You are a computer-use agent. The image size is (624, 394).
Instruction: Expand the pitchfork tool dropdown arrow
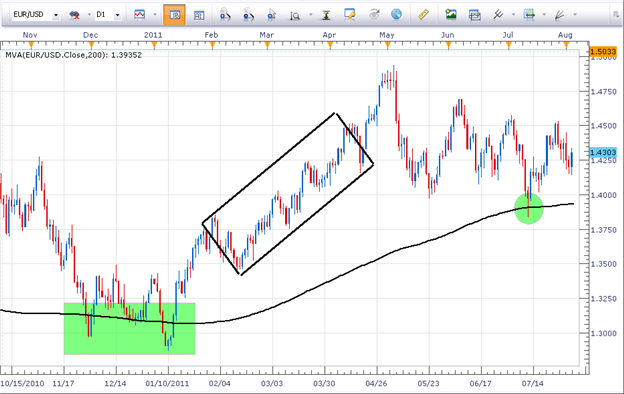click(513, 15)
